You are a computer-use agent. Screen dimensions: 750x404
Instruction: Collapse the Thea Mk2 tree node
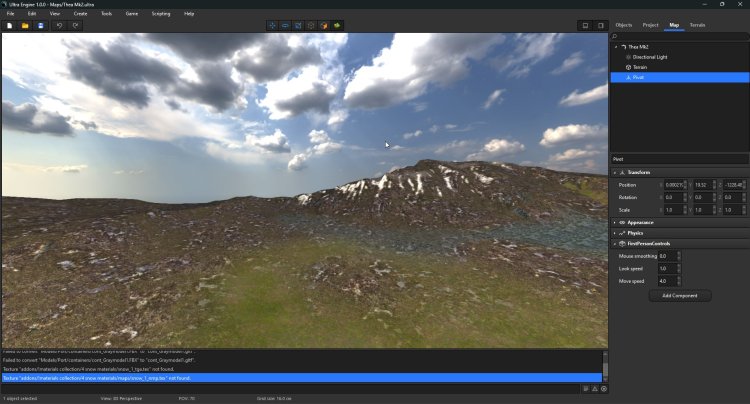(616, 47)
